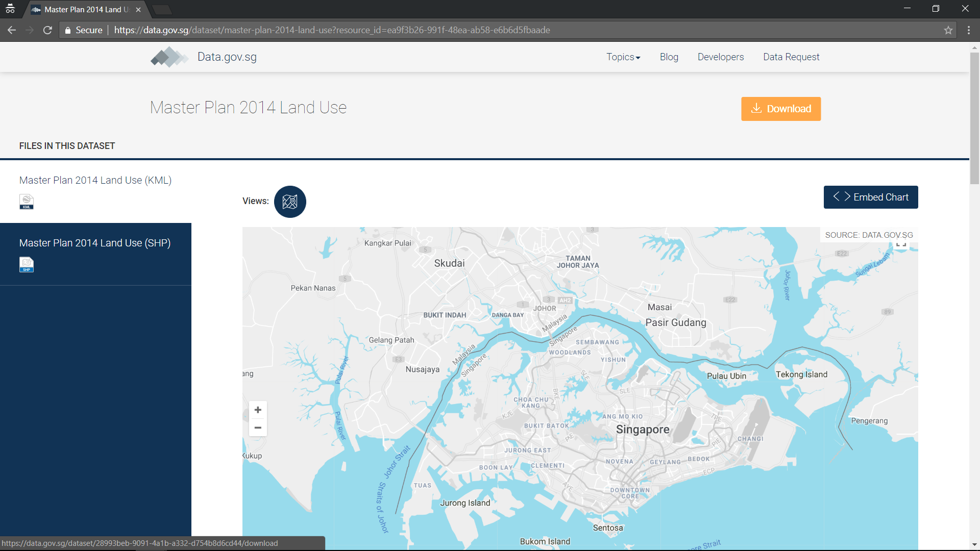Click the Embed Chart button

(x=870, y=197)
